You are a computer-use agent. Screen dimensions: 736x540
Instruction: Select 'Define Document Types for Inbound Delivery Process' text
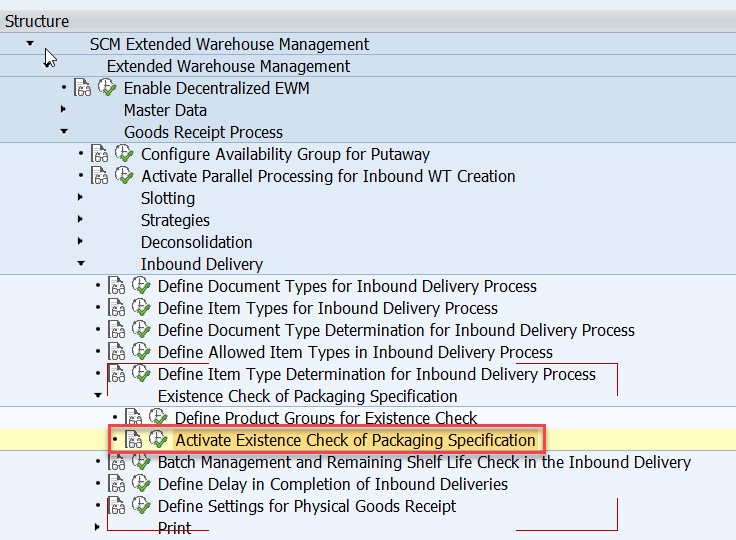click(347, 286)
